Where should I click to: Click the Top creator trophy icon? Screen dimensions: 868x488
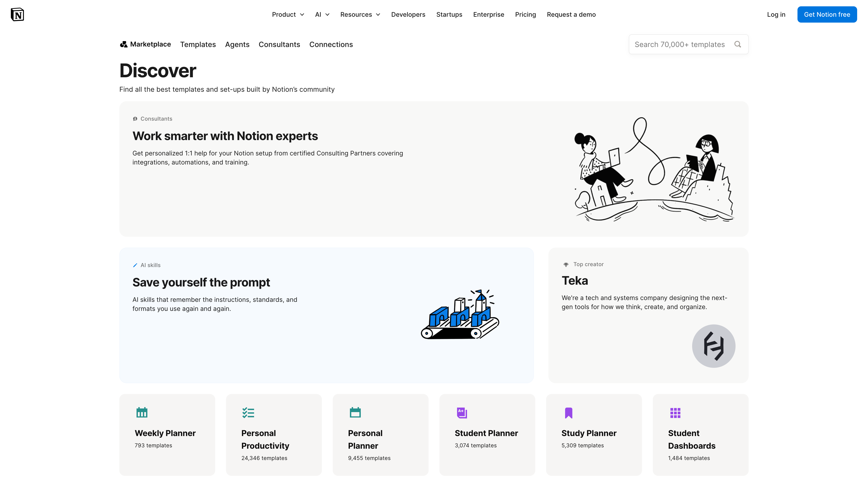566,264
